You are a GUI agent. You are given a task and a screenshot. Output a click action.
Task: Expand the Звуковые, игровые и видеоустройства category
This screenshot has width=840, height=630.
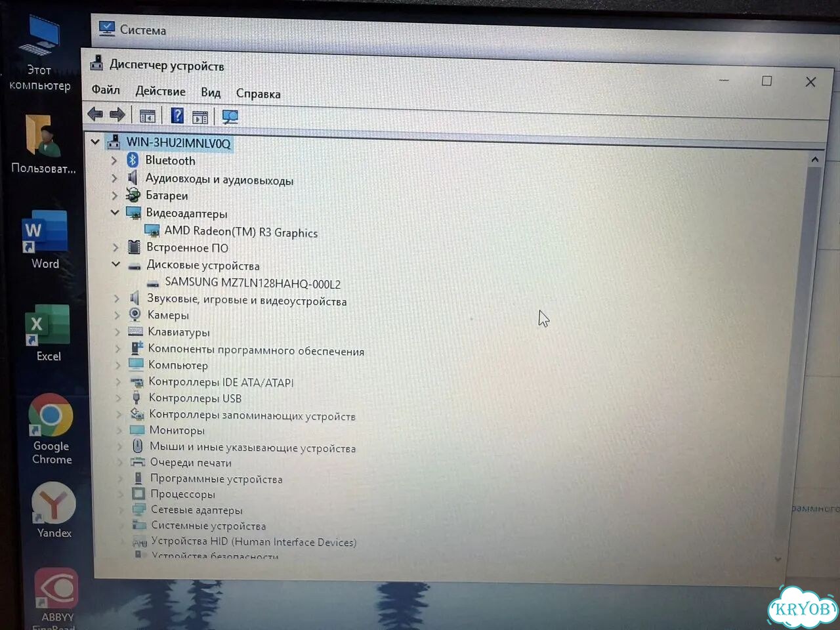tap(117, 298)
